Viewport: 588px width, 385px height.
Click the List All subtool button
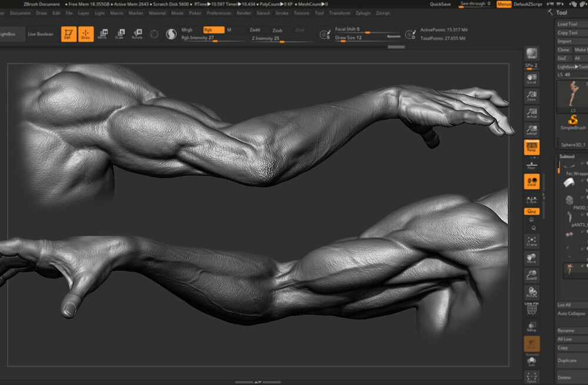pyautogui.click(x=572, y=305)
